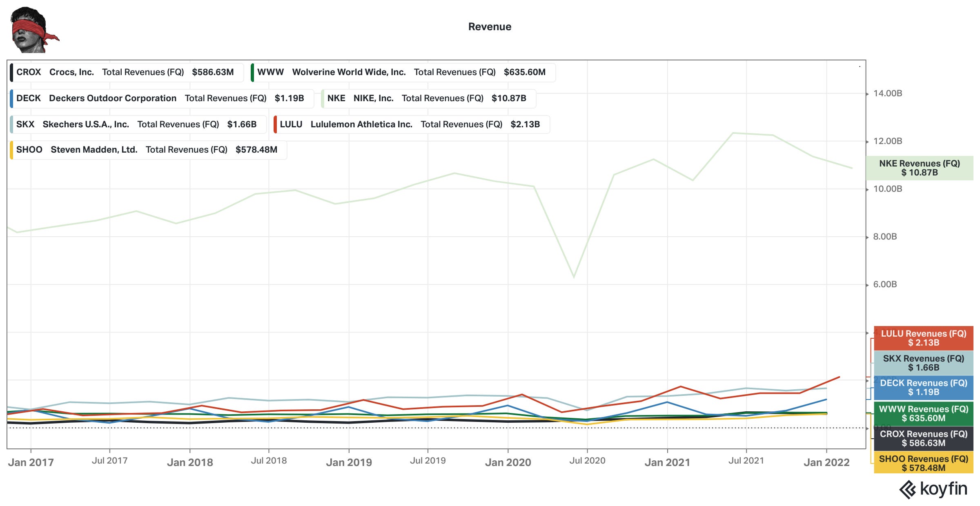980x506 pixels.
Task: Click the red LULU color bar
Action: 275,124
